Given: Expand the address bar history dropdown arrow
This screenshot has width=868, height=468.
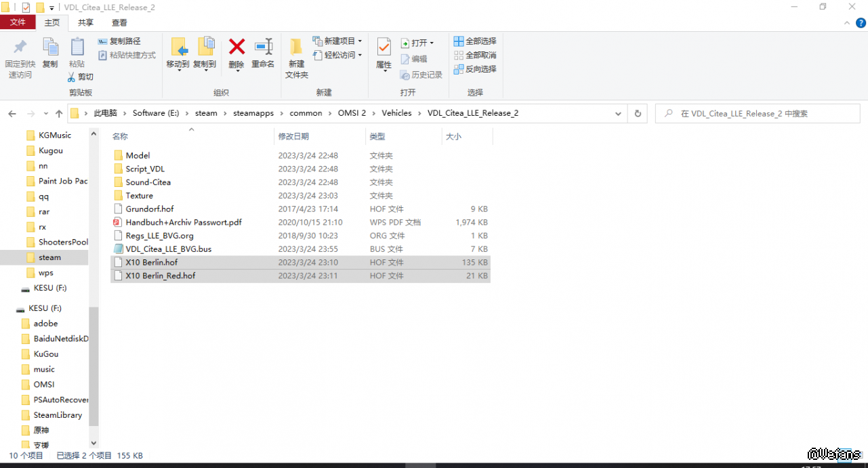Looking at the screenshot, I should [x=618, y=114].
